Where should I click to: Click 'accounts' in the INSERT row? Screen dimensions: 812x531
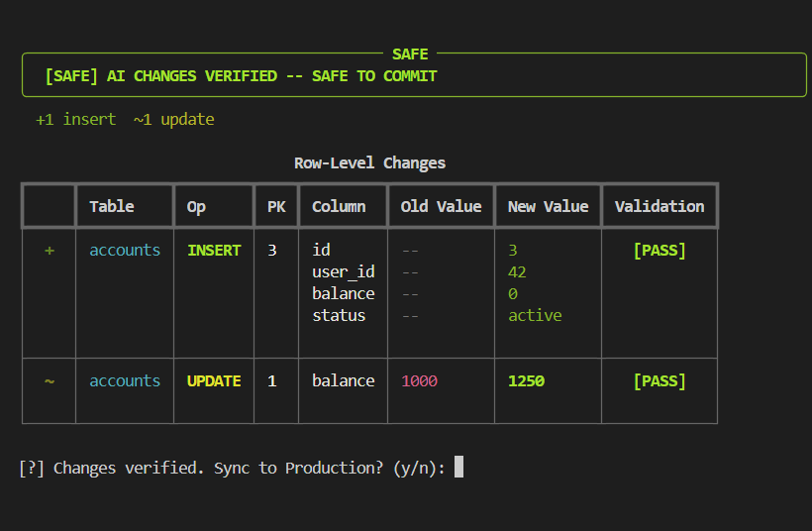coord(125,251)
